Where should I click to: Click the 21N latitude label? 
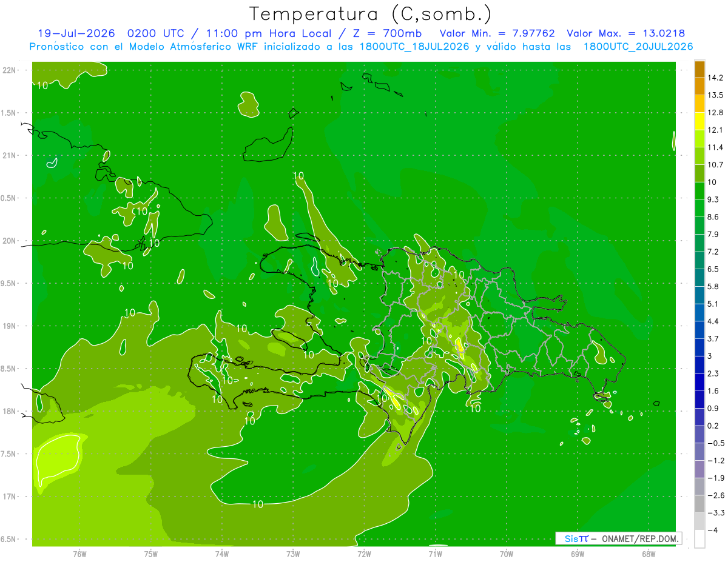(10, 155)
